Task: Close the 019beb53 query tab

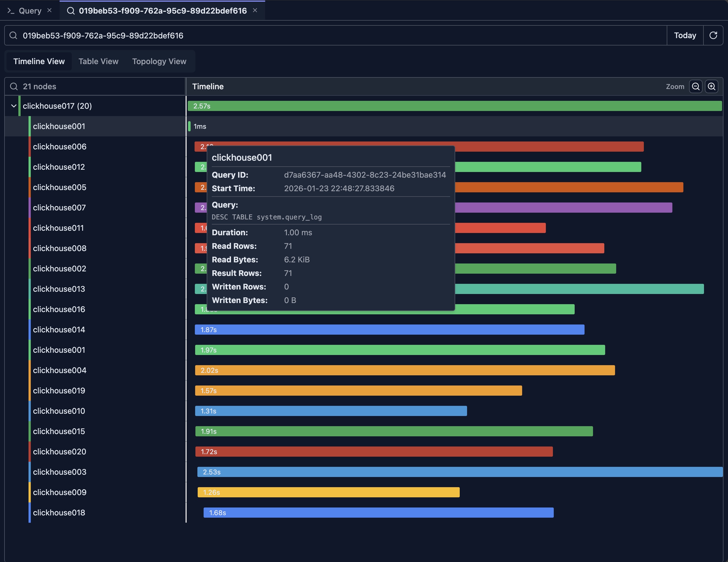Action: [x=255, y=10]
